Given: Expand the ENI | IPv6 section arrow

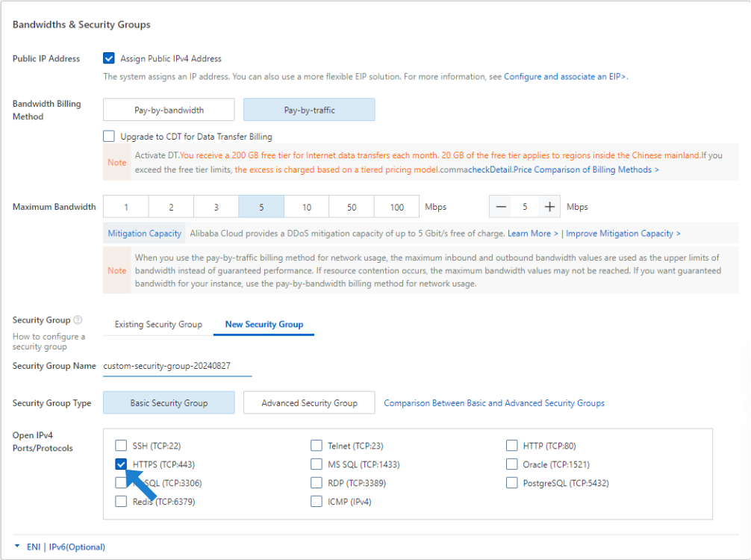Looking at the screenshot, I should tap(17, 547).
